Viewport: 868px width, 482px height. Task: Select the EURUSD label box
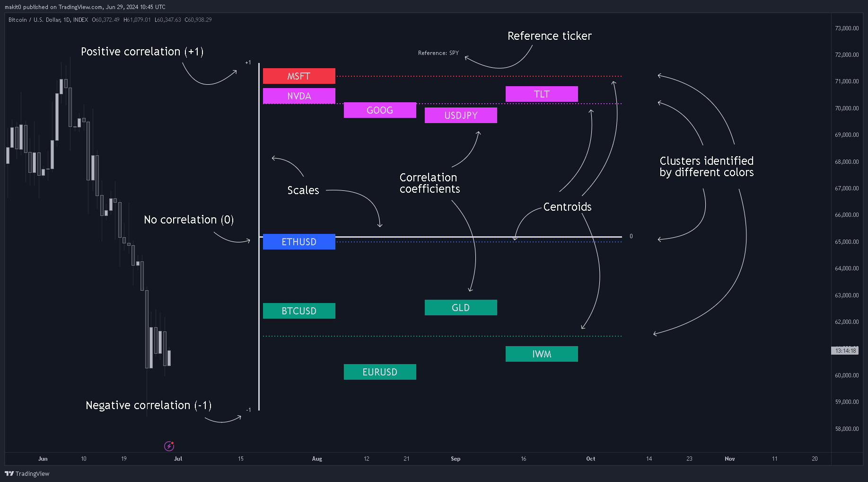click(380, 372)
